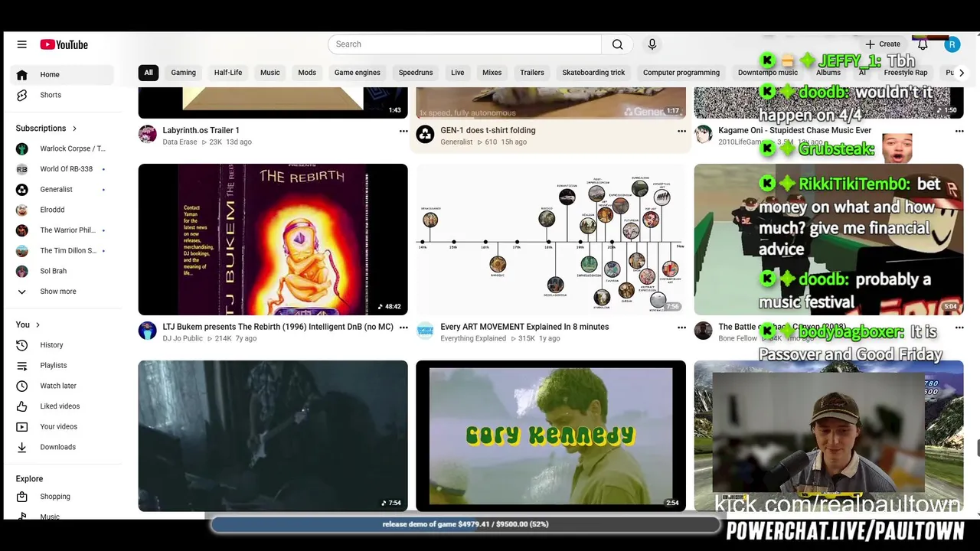This screenshot has height=551, width=980.
Task: Open the hamburger guide menu
Action: coord(21,44)
